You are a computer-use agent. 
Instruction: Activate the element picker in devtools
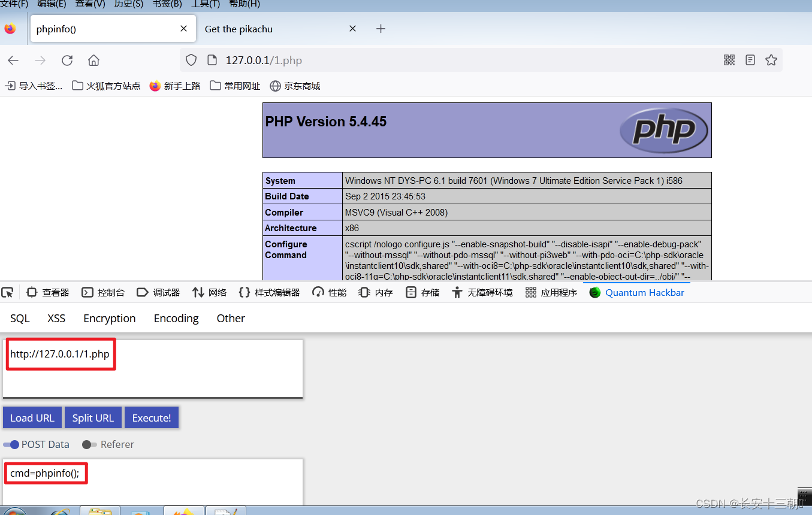[x=7, y=292]
